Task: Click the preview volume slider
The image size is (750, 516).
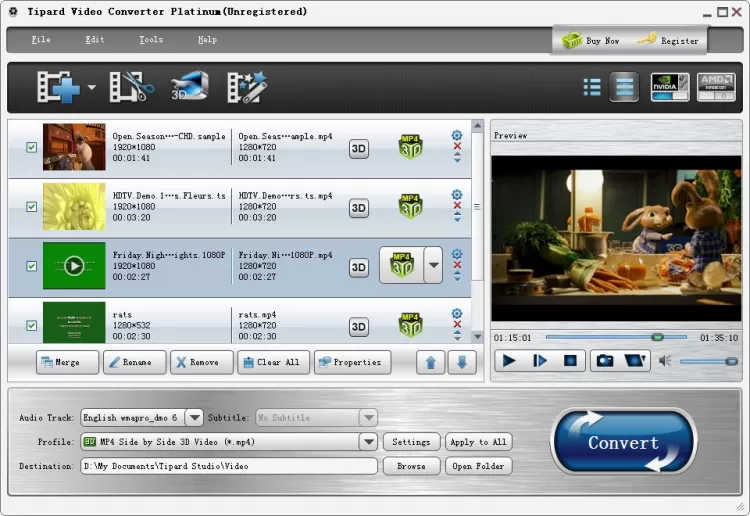Action: 708,362
